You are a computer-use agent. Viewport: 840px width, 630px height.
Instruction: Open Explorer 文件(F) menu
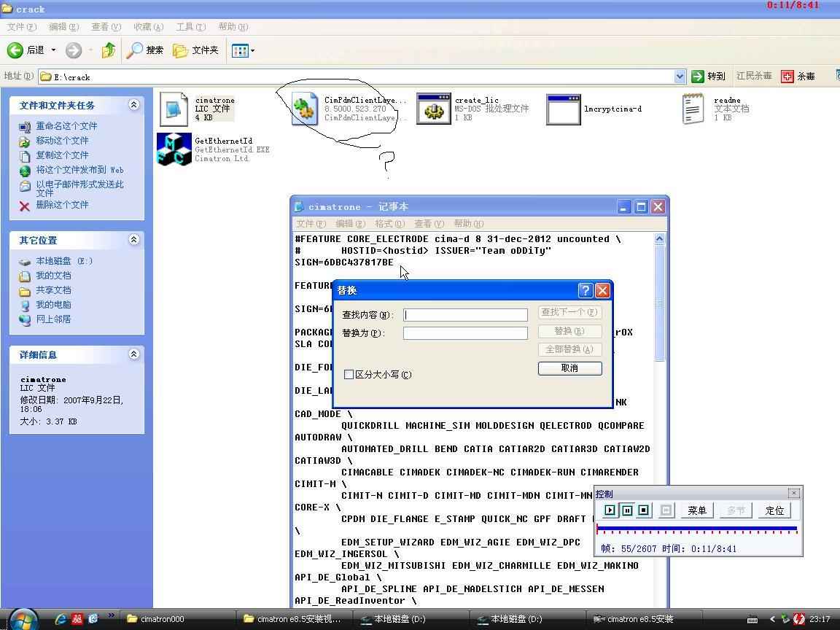pos(21,27)
